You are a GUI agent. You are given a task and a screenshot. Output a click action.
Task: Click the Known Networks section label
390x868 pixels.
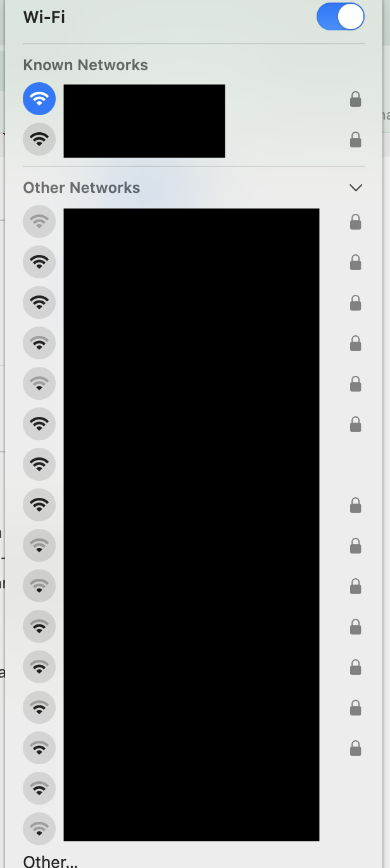pyautogui.click(x=85, y=65)
